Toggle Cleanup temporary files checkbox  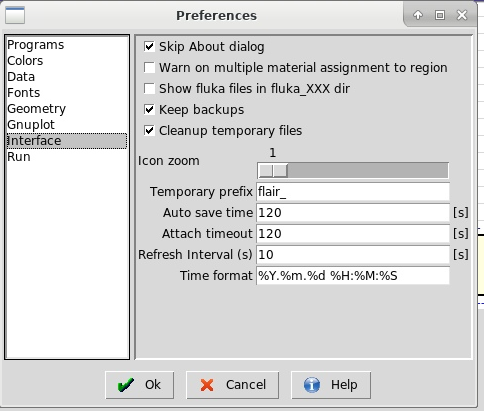click(149, 131)
